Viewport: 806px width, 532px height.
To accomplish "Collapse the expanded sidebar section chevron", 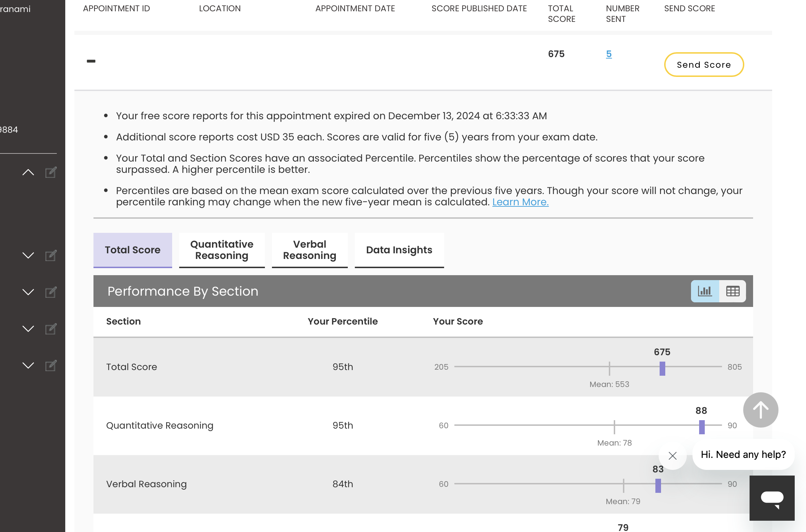I will pos(28,172).
